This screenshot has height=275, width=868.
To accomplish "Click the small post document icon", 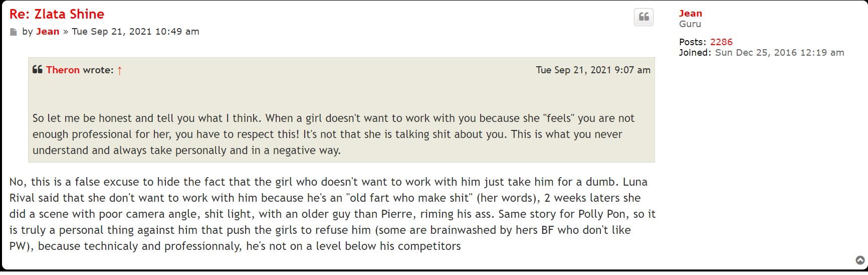I will (x=13, y=32).
